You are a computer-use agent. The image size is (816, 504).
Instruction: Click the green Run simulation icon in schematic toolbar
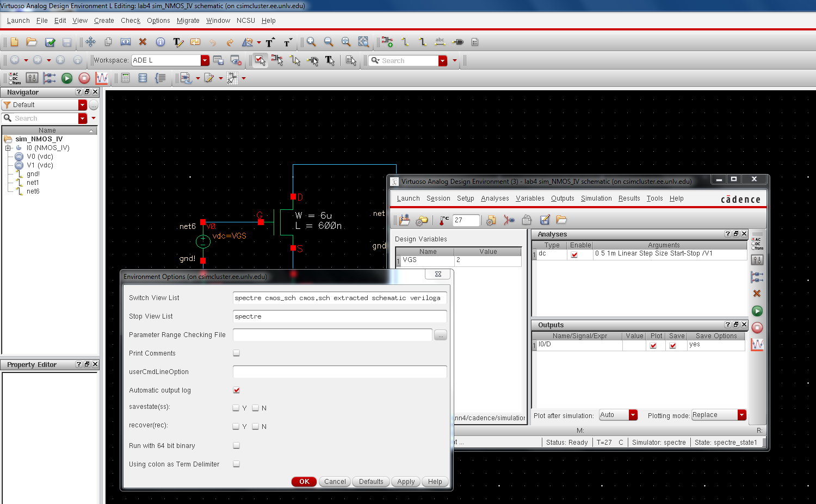[67, 78]
